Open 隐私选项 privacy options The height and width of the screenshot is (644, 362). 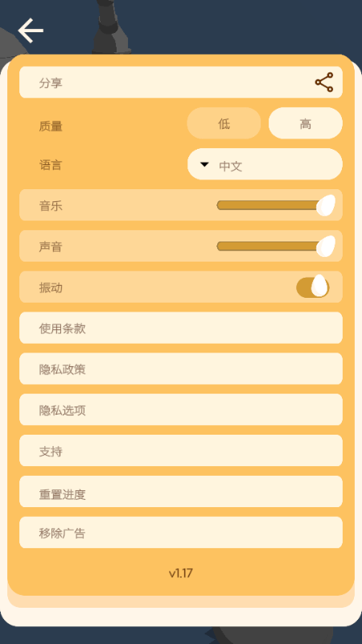(181, 410)
